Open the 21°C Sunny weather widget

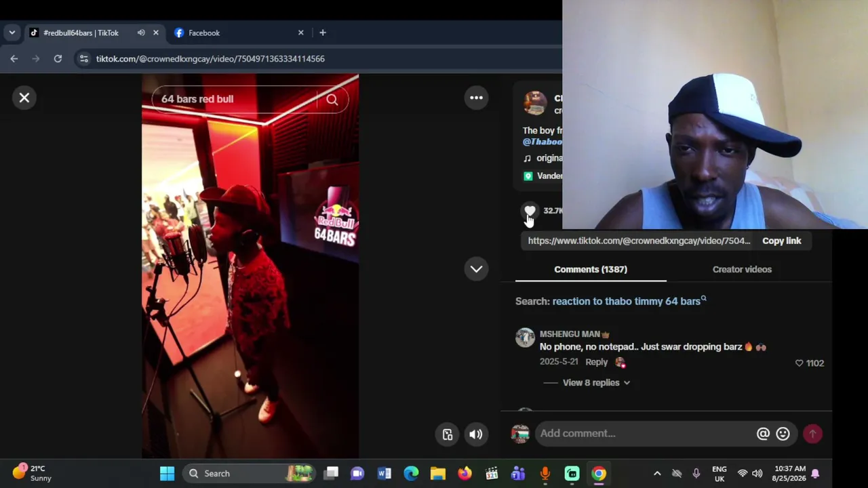click(x=33, y=473)
